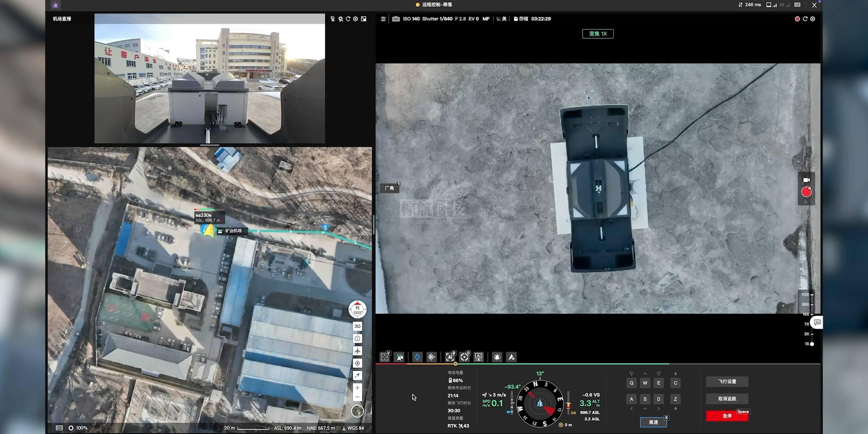Expand the 变焦 1X zoom selector
868x434 pixels.
(x=598, y=34)
